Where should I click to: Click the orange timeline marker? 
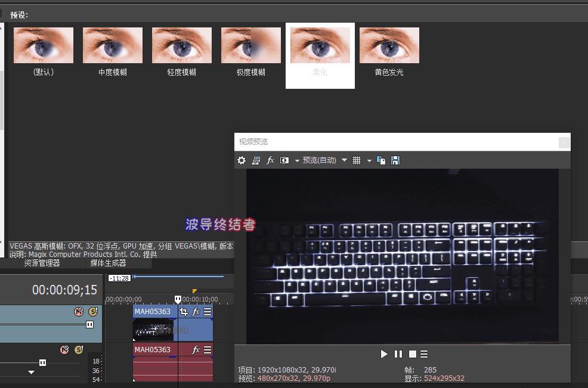[x=194, y=291]
